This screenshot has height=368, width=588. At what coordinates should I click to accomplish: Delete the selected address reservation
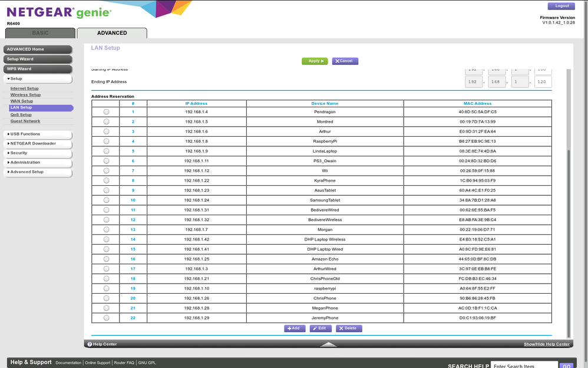348,328
